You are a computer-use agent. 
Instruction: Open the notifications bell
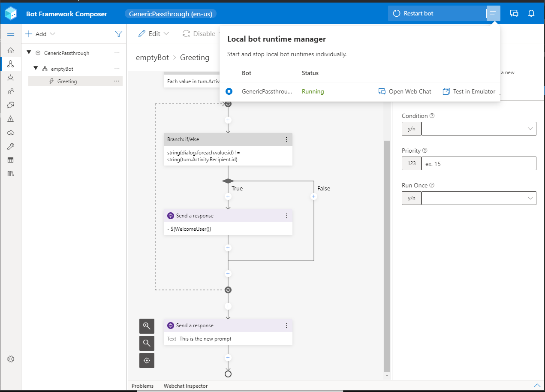tap(531, 13)
